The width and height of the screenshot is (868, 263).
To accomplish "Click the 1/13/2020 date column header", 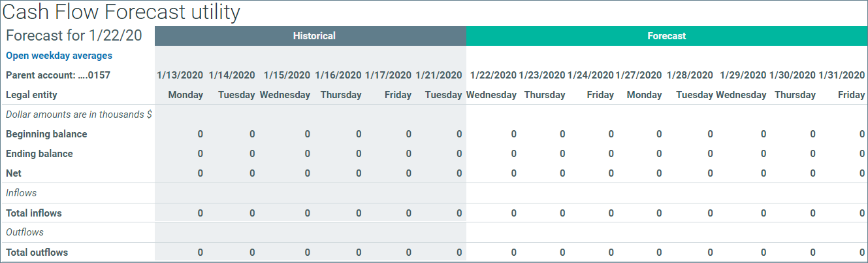I will click(180, 75).
